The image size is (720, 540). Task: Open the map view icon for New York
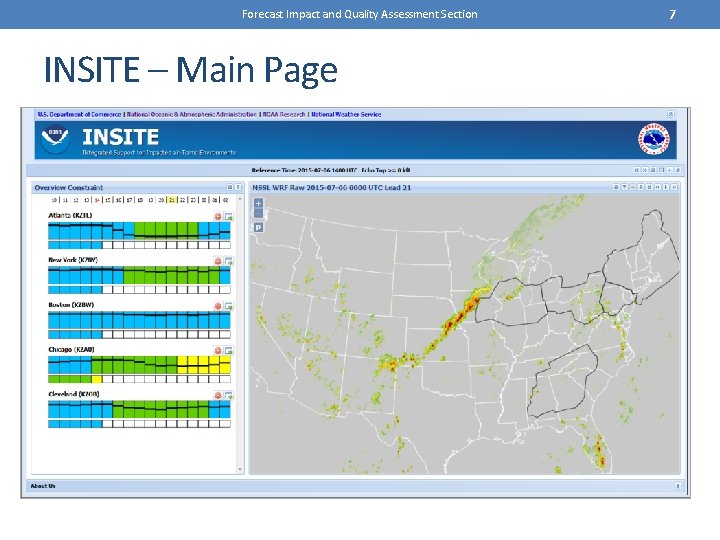pyautogui.click(x=228, y=261)
